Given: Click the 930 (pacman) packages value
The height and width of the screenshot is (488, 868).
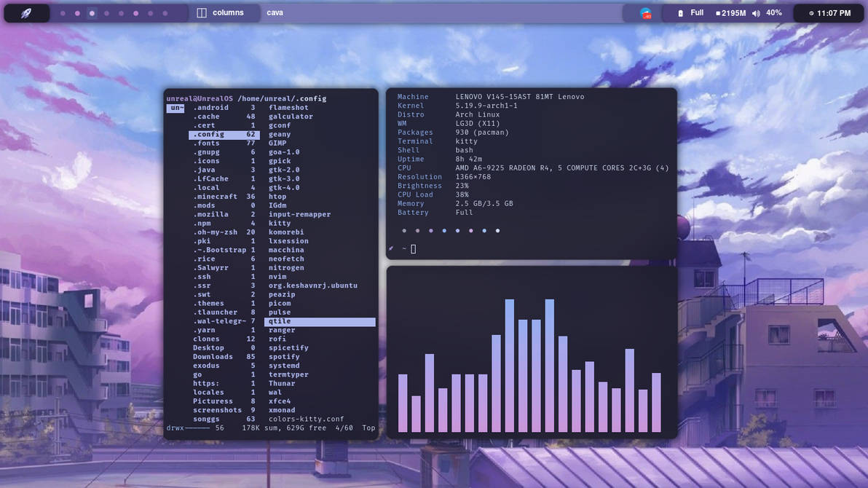Looking at the screenshot, I should (481, 132).
